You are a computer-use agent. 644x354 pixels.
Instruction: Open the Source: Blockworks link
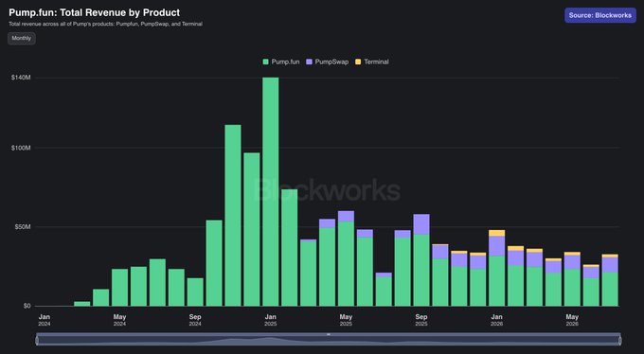coord(600,15)
